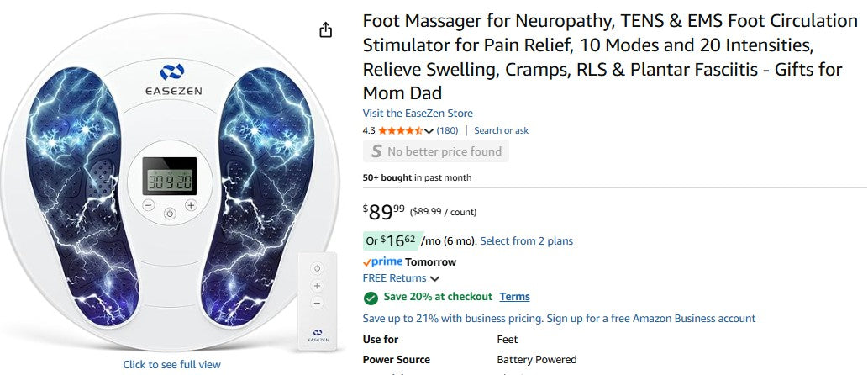Click "Click to see full view" link

pos(172,364)
